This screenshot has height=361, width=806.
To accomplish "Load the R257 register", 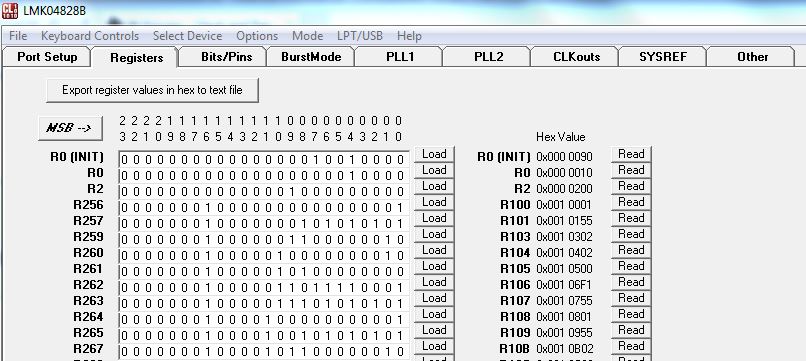I will (434, 218).
